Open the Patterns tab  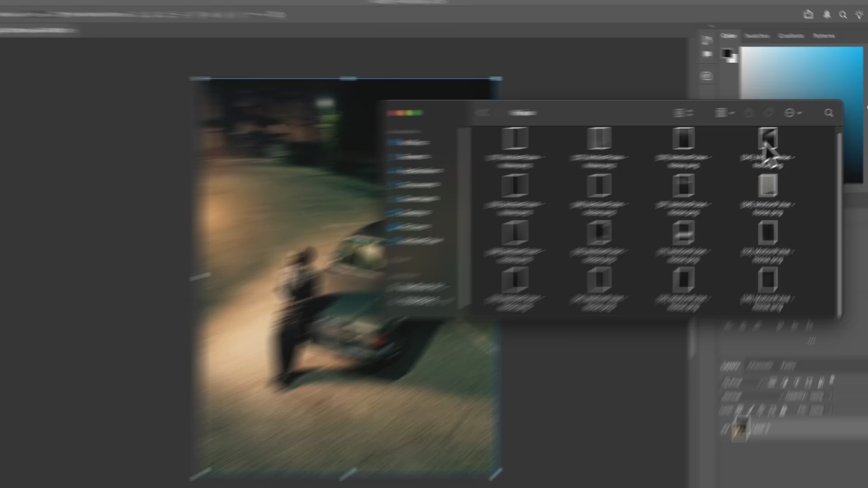[824, 36]
